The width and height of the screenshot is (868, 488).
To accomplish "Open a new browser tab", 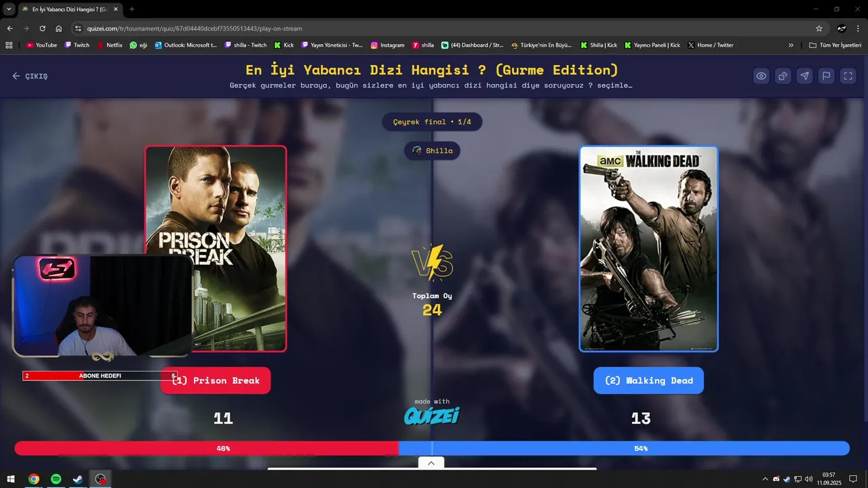I will pyautogui.click(x=132, y=9).
